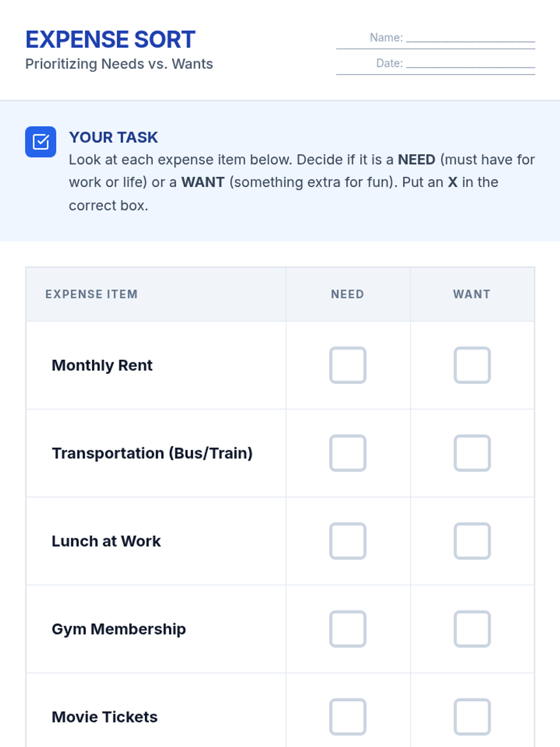The height and width of the screenshot is (747, 560).
Task: Click the blue checkmark task icon
Action: (41, 141)
